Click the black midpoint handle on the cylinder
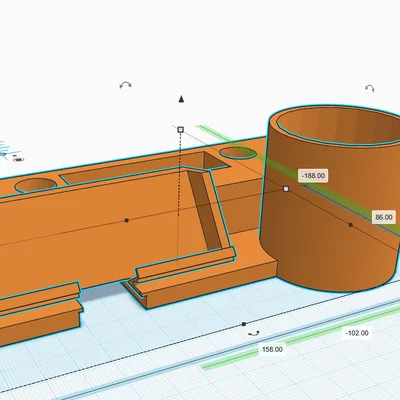This screenshot has height=400, width=400. (350, 225)
